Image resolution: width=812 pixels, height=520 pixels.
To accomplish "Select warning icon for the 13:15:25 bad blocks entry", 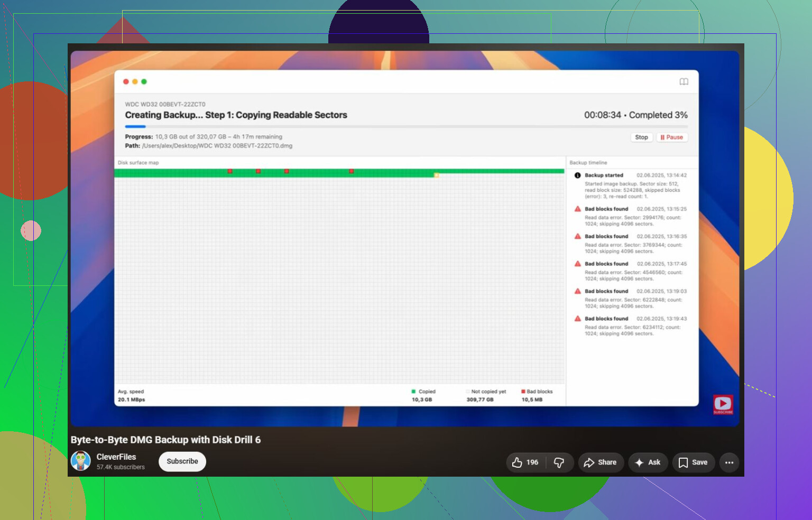I will tap(578, 209).
